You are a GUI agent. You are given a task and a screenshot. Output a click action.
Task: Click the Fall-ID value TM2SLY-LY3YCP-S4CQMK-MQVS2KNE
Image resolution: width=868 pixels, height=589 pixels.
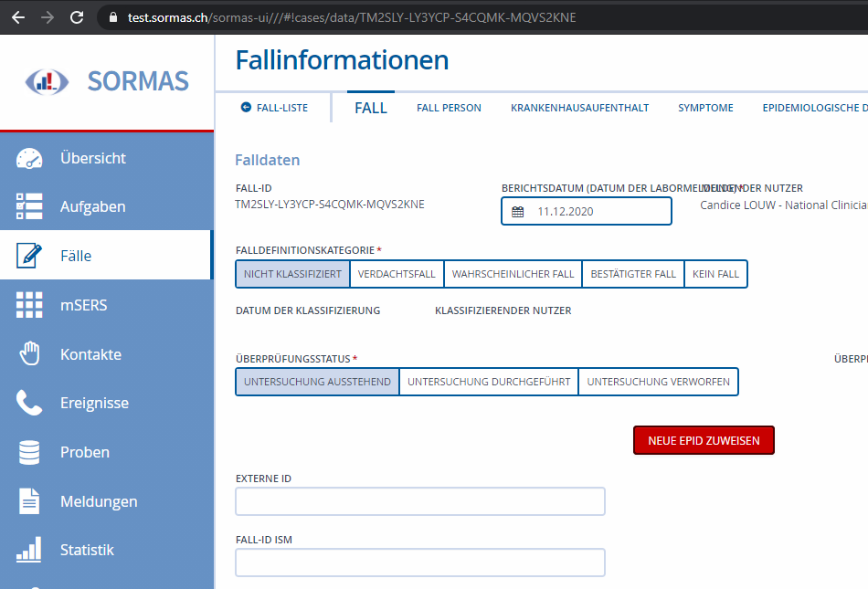pyautogui.click(x=330, y=205)
